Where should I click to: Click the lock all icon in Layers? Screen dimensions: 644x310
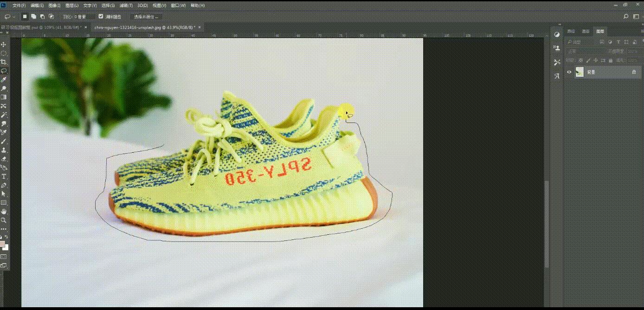pos(611,60)
